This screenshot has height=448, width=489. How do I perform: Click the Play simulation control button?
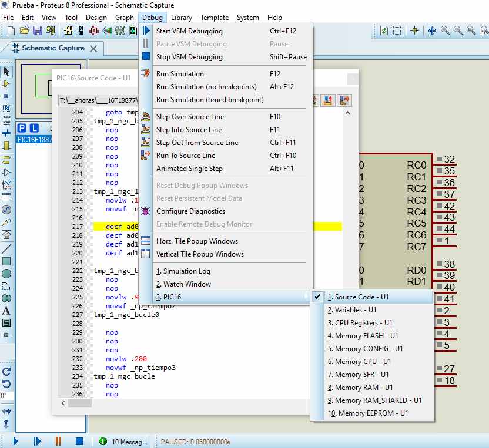(x=16, y=442)
